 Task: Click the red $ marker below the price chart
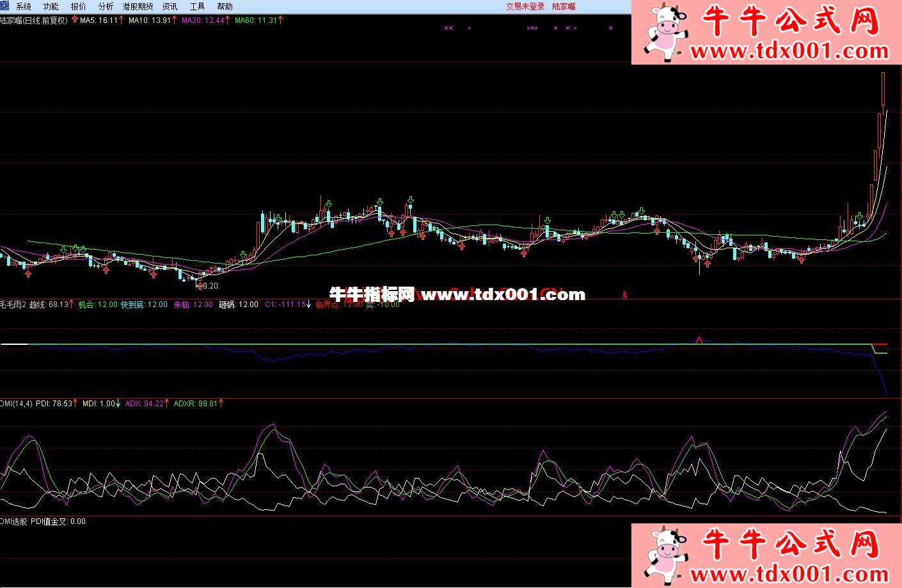tap(624, 295)
